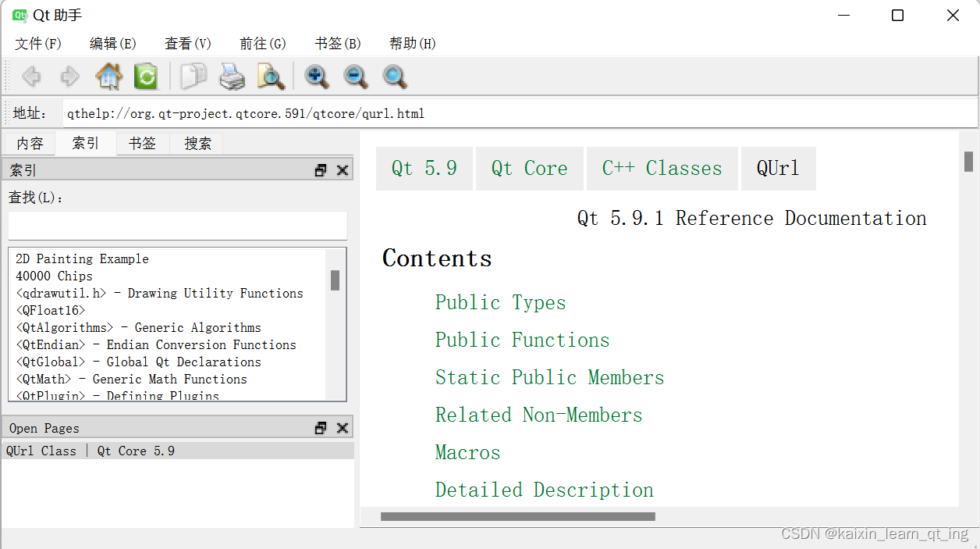
Task: Switch to the 搜索 tab
Action: [x=198, y=144]
